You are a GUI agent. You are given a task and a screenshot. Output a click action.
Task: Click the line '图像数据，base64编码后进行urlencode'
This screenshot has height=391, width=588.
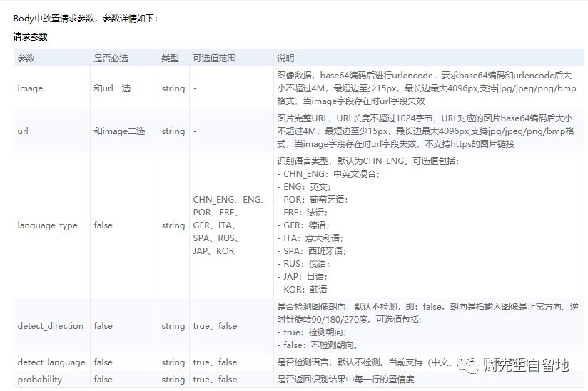(424, 76)
